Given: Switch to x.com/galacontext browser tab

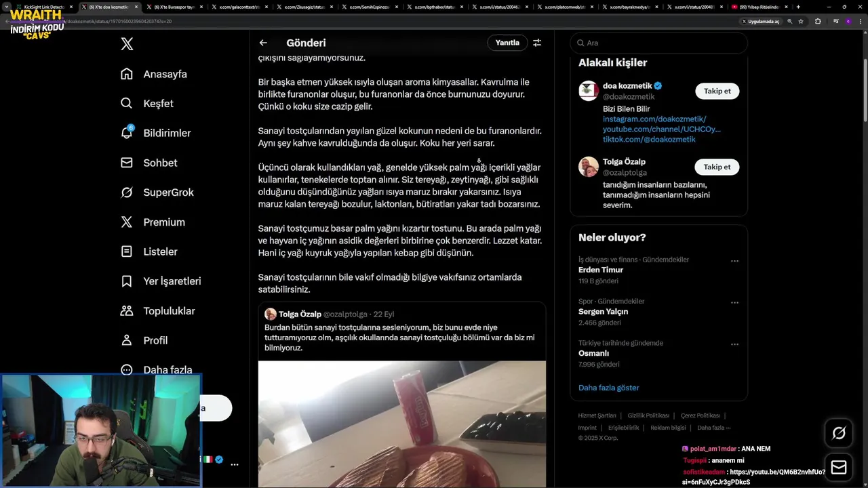Looking at the screenshot, I should [238, 7].
